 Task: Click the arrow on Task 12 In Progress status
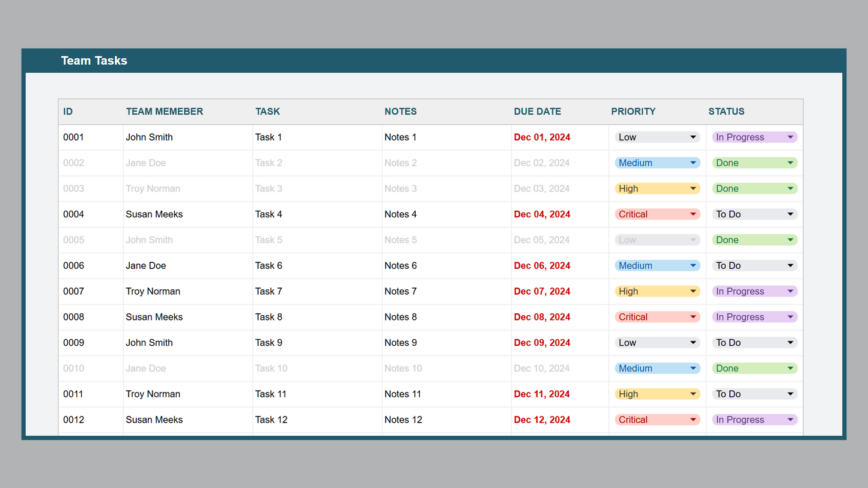click(x=791, y=420)
